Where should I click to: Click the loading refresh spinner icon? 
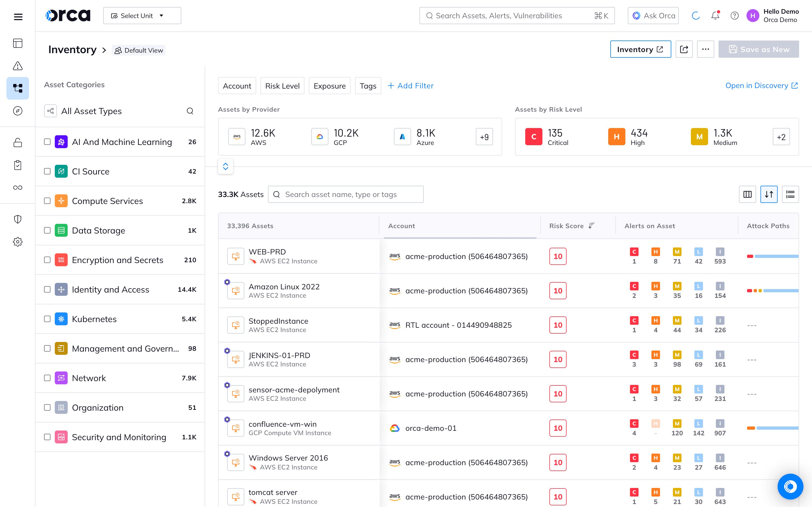click(696, 15)
